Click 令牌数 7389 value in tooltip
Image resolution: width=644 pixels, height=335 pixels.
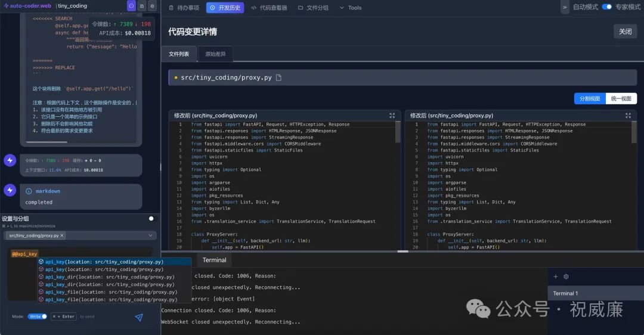point(126,24)
